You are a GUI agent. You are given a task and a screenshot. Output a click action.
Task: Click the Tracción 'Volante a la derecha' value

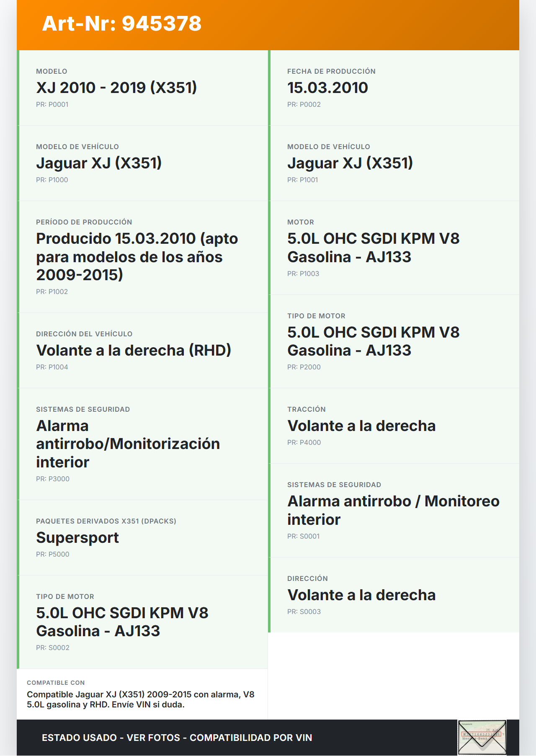(361, 426)
